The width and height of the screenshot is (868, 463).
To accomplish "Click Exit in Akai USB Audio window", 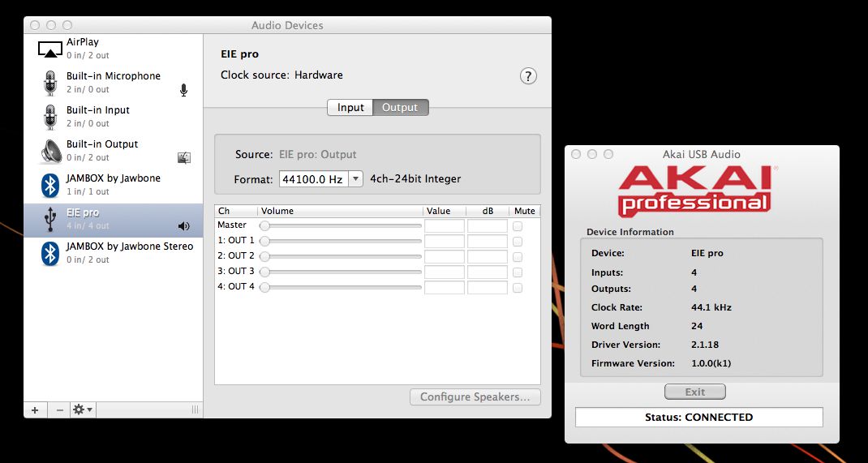I will [694, 392].
